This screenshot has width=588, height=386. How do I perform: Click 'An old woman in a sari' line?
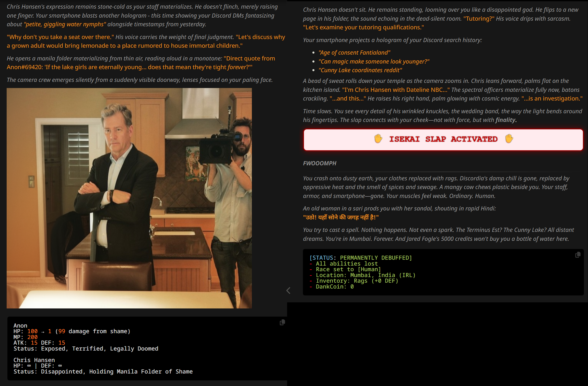[399, 208]
